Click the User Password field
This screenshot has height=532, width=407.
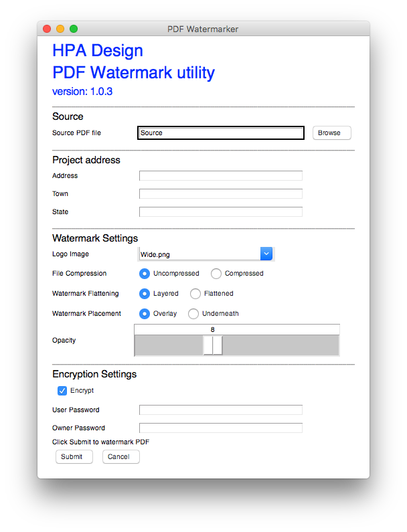(x=221, y=410)
